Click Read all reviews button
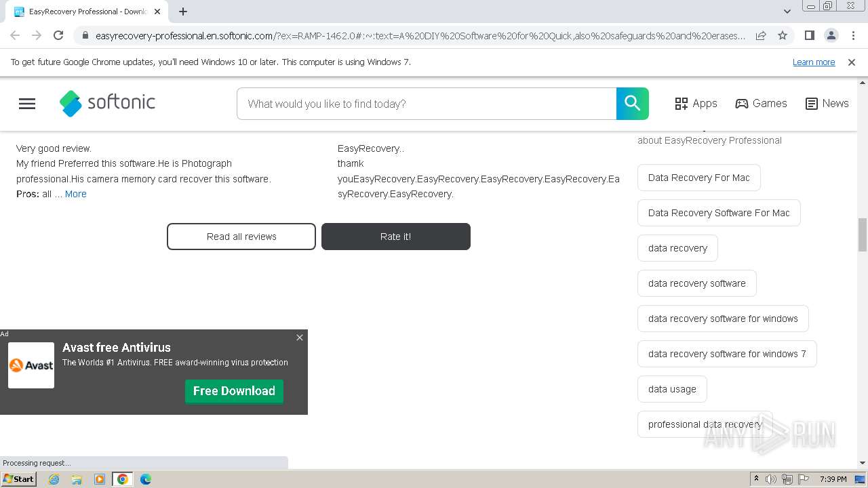This screenshot has height=488, width=868. pyautogui.click(x=241, y=237)
